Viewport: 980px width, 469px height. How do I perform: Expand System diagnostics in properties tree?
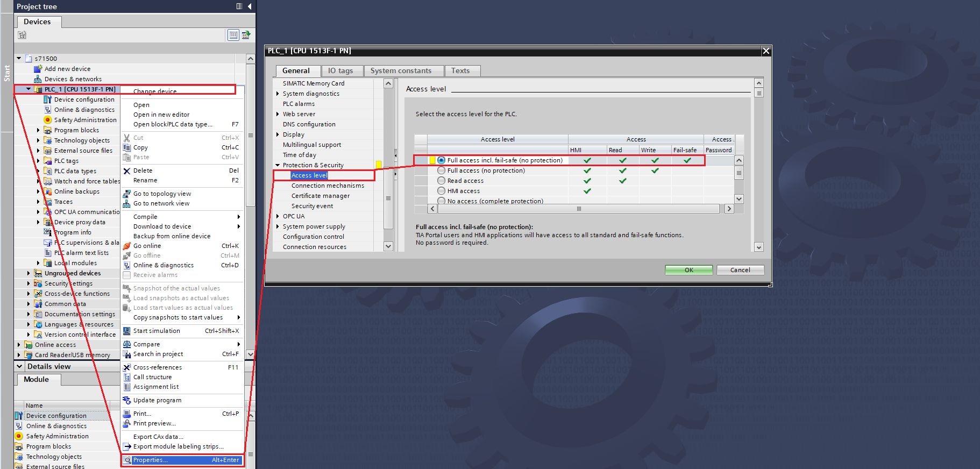(x=278, y=94)
